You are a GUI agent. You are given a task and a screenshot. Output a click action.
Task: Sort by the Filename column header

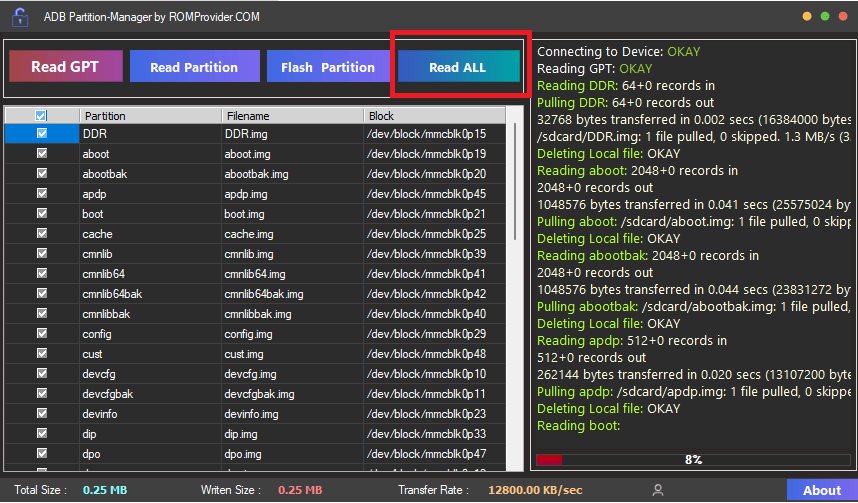tap(293, 115)
